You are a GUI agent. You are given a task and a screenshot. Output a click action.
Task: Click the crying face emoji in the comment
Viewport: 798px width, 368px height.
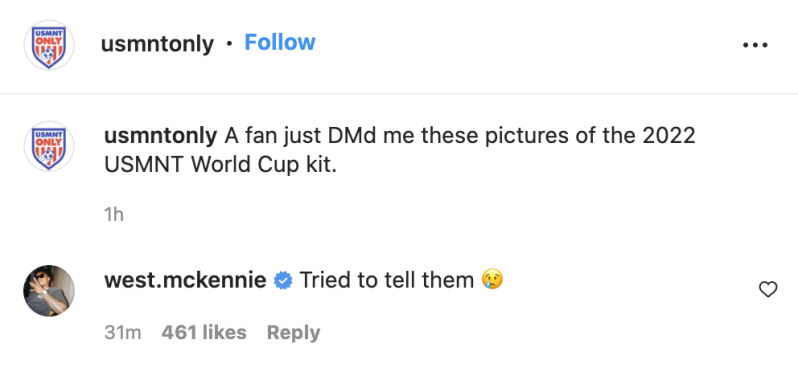click(x=492, y=280)
